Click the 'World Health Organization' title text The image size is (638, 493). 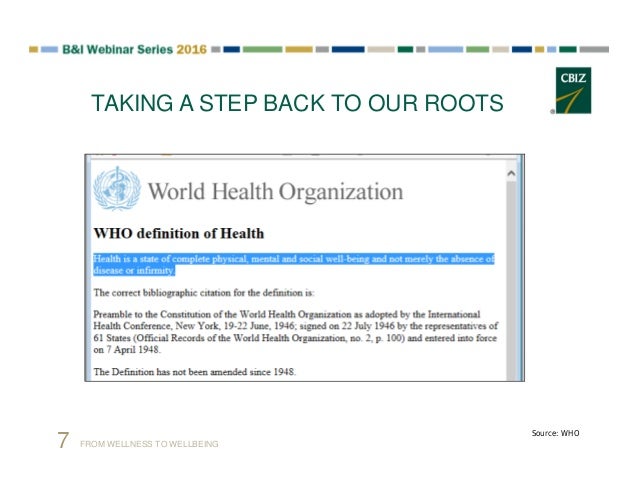pos(275,192)
